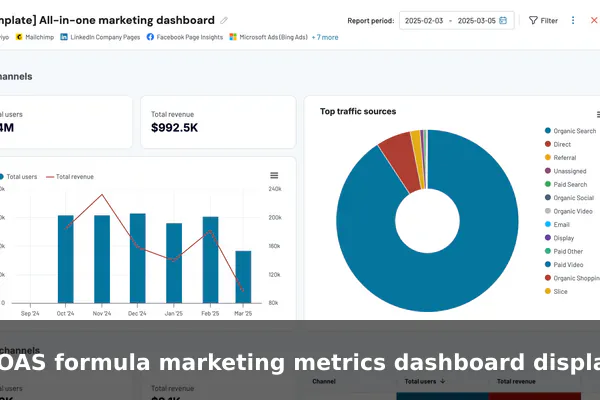Toggle Organic Video in pie legend

tap(568, 211)
